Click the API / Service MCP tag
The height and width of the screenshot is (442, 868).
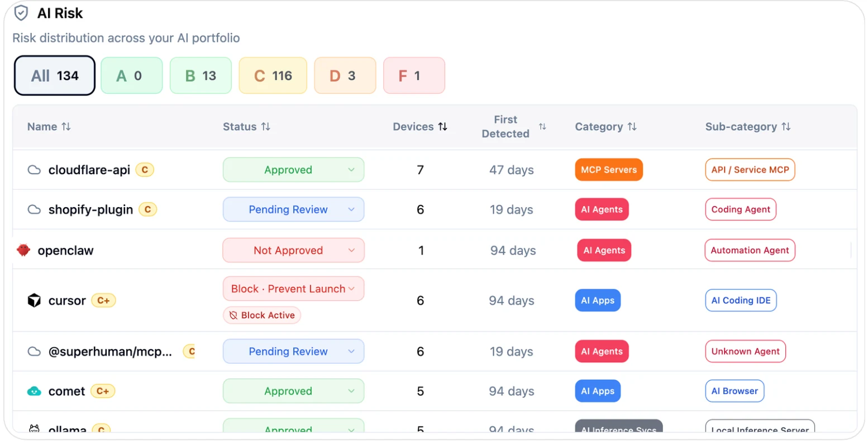tap(750, 170)
